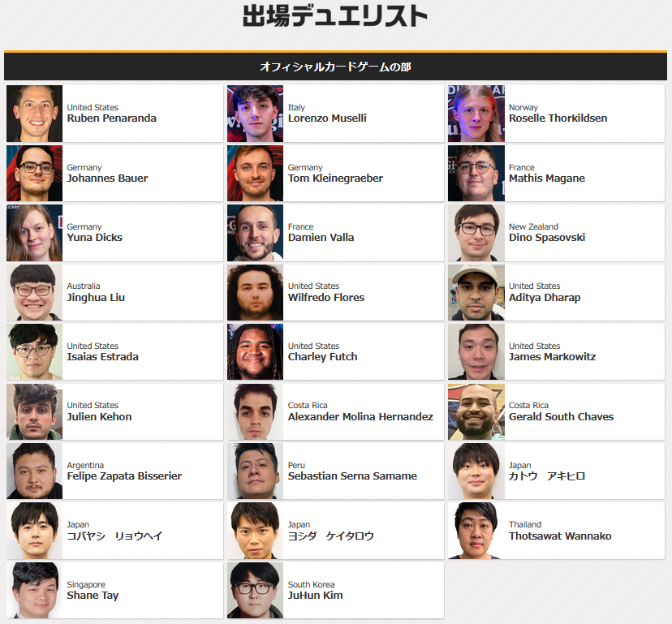Open the ヨシダ ケイタロウ duelist card
672x624 pixels.
coord(335,531)
